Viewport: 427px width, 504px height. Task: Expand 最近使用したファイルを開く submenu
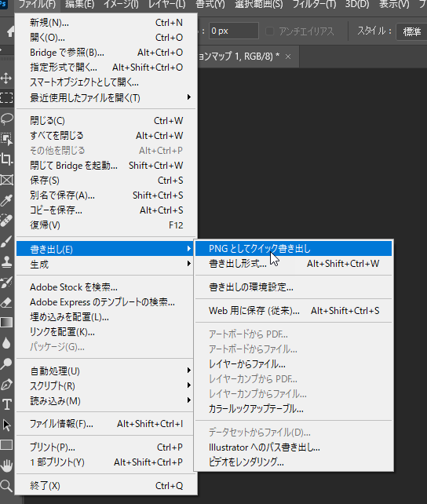(106, 97)
